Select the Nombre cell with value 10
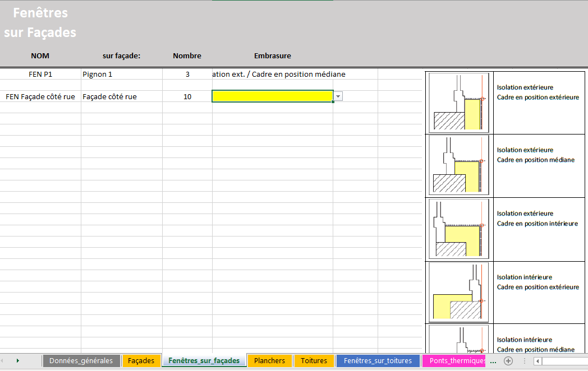Viewport: 588px width, 371px height. (x=187, y=96)
